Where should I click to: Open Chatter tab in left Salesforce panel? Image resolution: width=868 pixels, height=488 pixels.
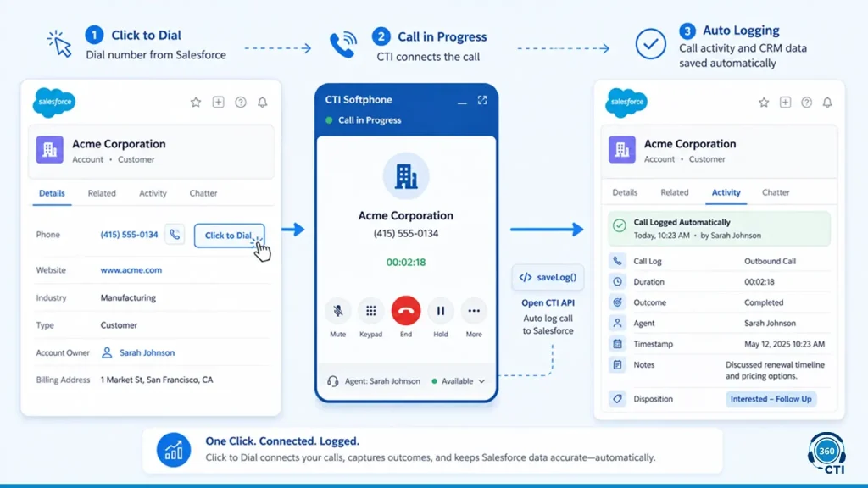pos(203,193)
